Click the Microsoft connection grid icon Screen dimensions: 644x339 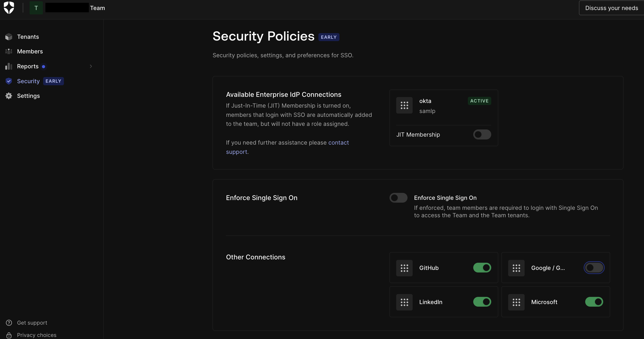point(516,302)
